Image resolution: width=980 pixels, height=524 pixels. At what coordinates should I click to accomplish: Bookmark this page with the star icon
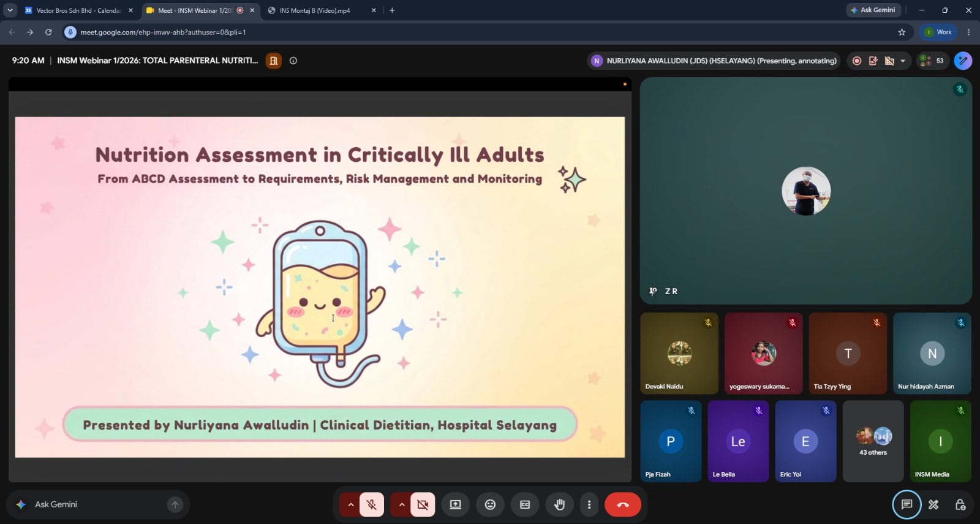point(902,32)
